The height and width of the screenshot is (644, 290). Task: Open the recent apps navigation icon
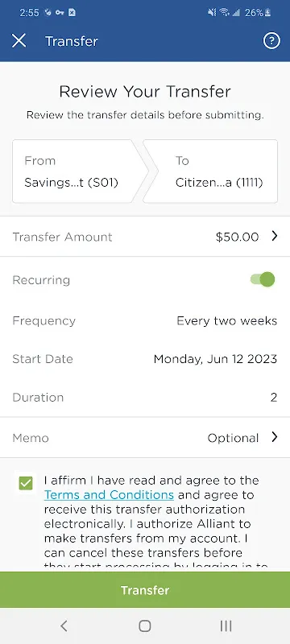click(226, 626)
